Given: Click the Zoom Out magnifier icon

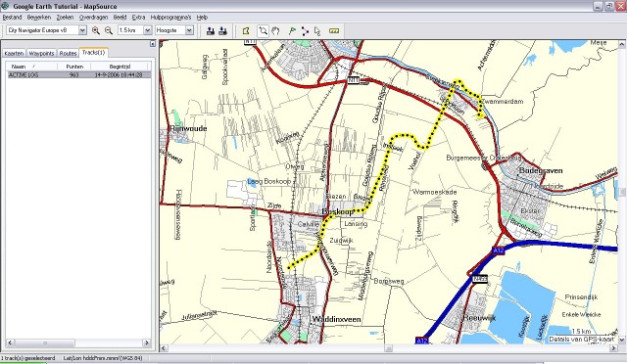Looking at the screenshot, I should 109,30.
